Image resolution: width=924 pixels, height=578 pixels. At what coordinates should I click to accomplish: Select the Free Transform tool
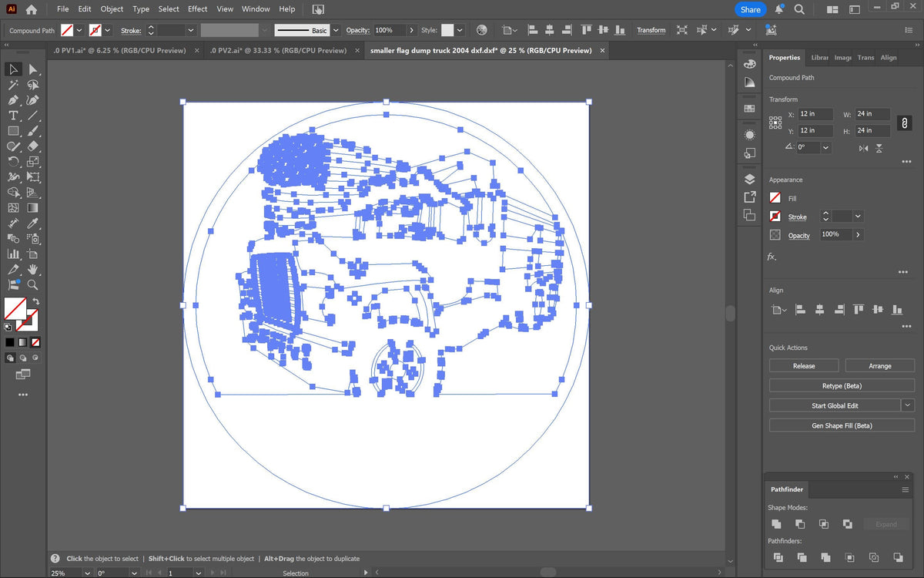[x=33, y=177]
